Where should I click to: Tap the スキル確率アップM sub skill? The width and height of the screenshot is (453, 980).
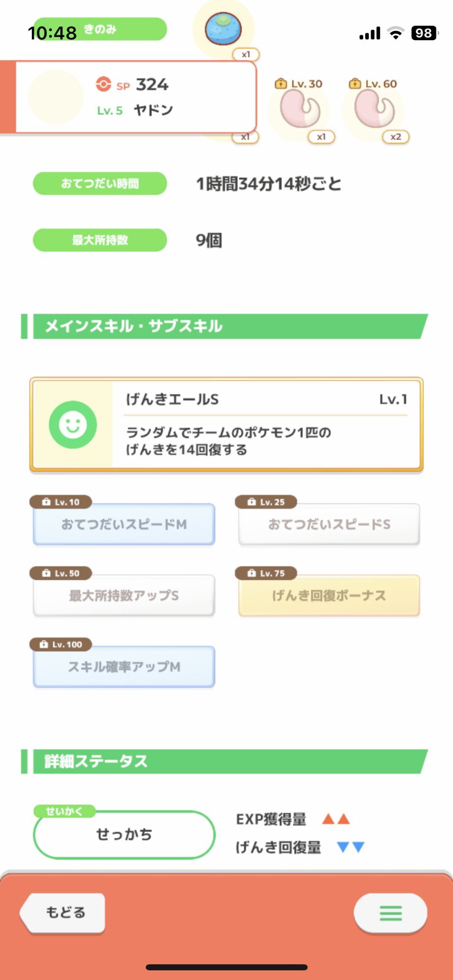pos(124,666)
